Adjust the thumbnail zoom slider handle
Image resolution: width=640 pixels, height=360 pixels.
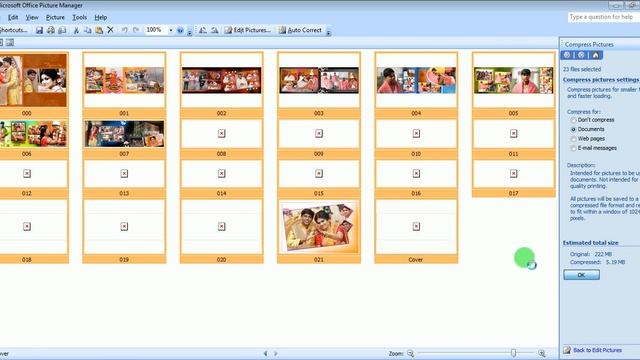coord(513,353)
